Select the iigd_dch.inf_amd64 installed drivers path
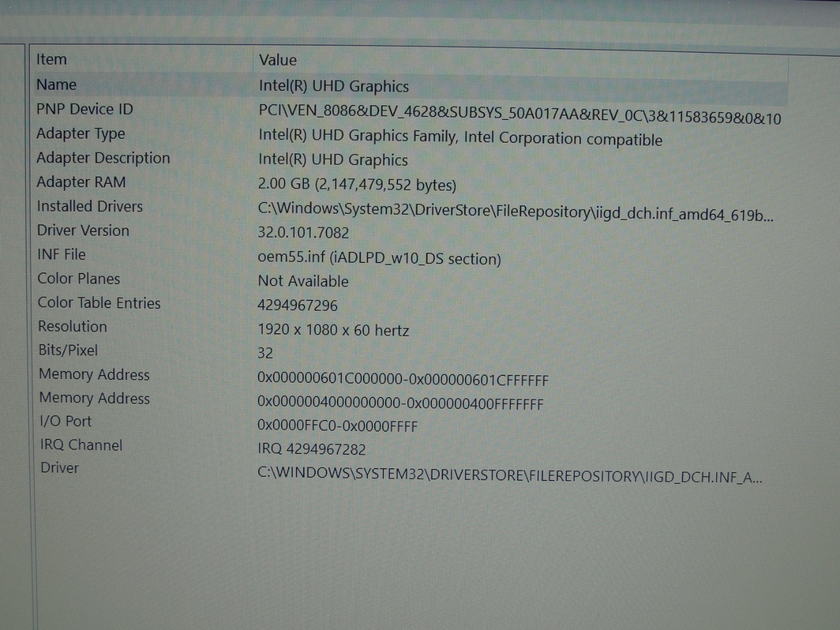The height and width of the screenshot is (630, 840). [516, 212]
